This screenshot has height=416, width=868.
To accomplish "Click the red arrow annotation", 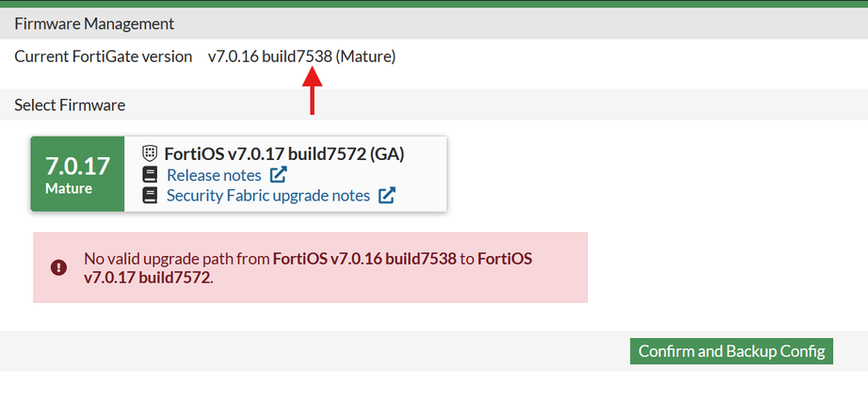I will (x=313, y=90).
